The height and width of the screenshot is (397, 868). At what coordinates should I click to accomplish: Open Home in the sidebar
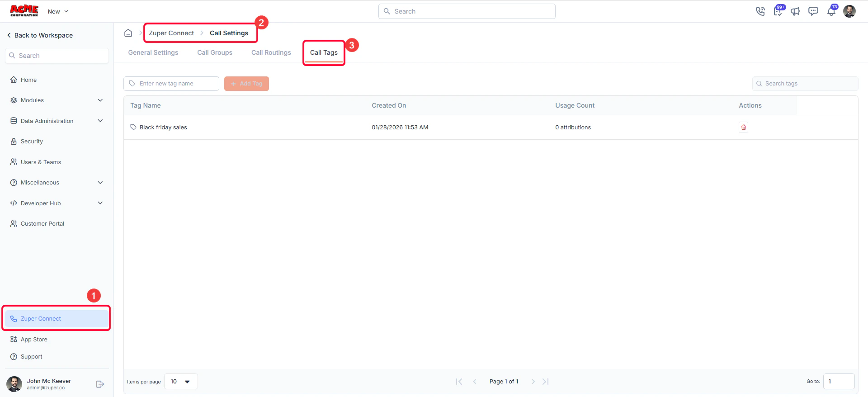coord(57,80)
